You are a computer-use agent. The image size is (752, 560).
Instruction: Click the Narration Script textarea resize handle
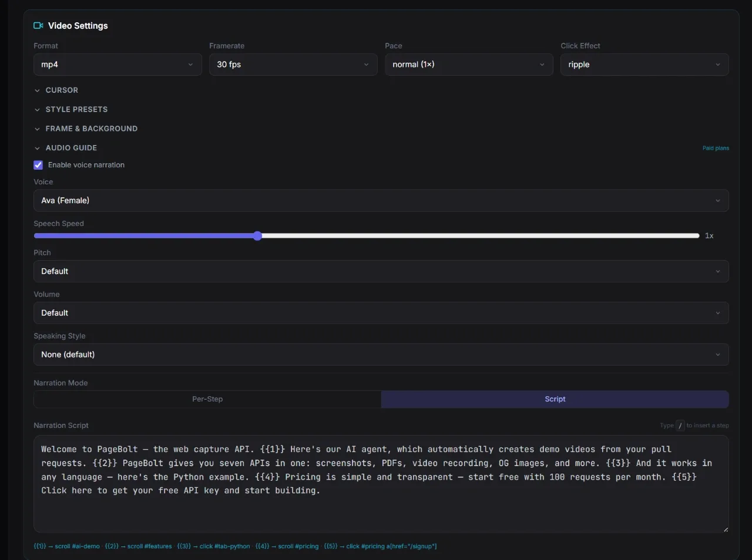[x=726, y=529]
